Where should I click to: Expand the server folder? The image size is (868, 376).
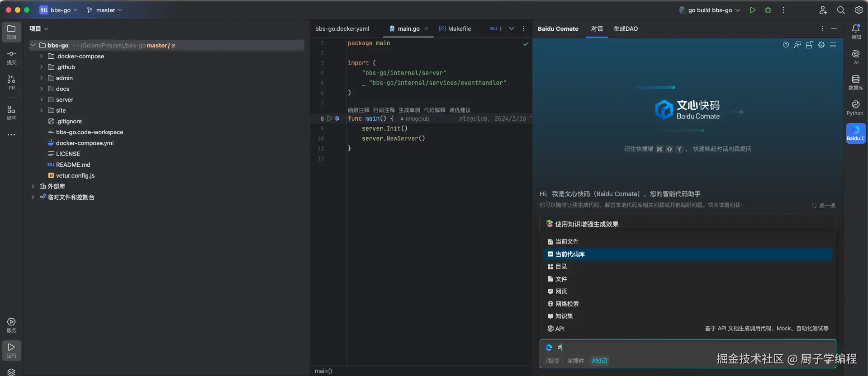[x=41, y=99]
